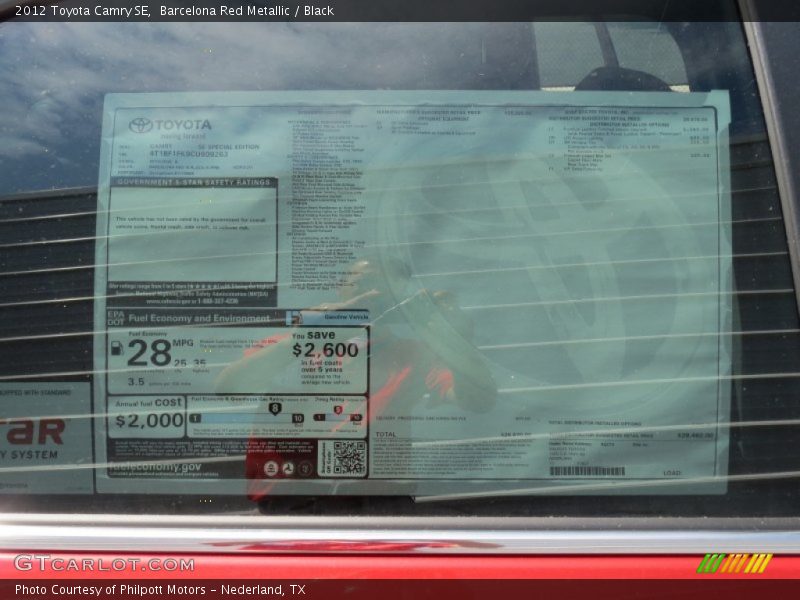Screen dimensions: 800x600
Task: Click the "$2,000" annual fuel cost value
Action: 149,420
